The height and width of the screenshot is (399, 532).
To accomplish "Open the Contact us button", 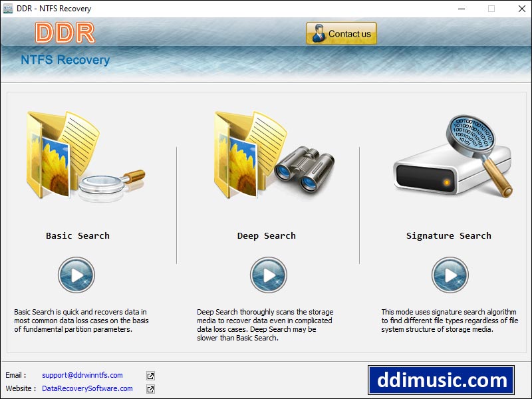I will click(341, 33).
